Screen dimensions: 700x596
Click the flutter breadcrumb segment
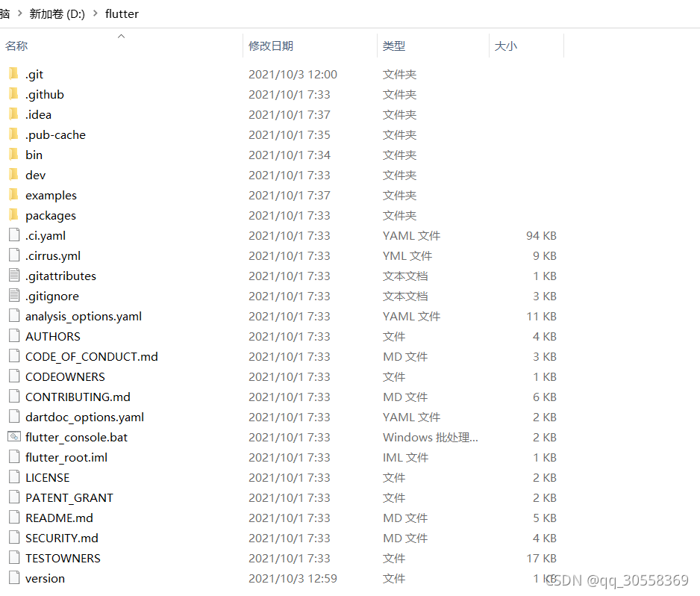(x=122, y=14)
